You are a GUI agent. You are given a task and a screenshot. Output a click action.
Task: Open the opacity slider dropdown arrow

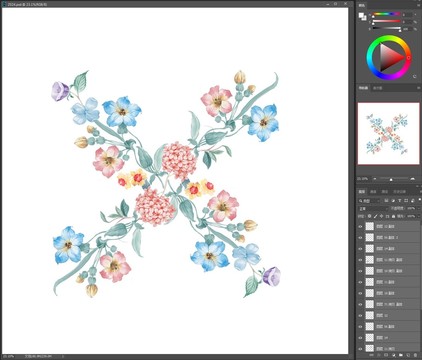tap(419, 209)
